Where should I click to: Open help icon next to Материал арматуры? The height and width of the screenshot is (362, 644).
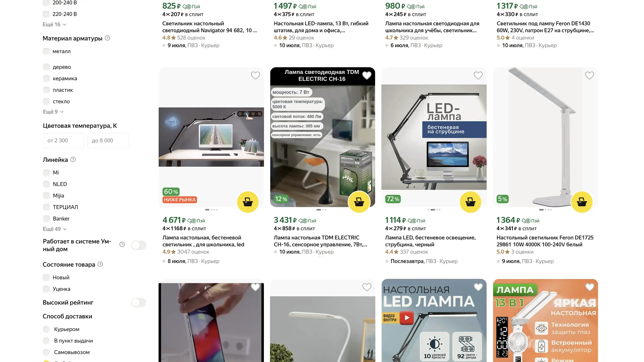(108, 38)
